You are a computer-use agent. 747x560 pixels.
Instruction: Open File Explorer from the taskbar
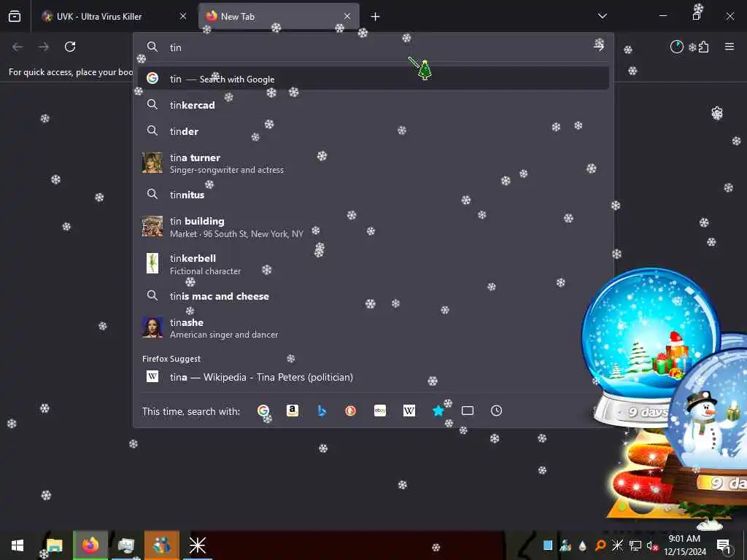pyautogui.click(x=54, y=545)
